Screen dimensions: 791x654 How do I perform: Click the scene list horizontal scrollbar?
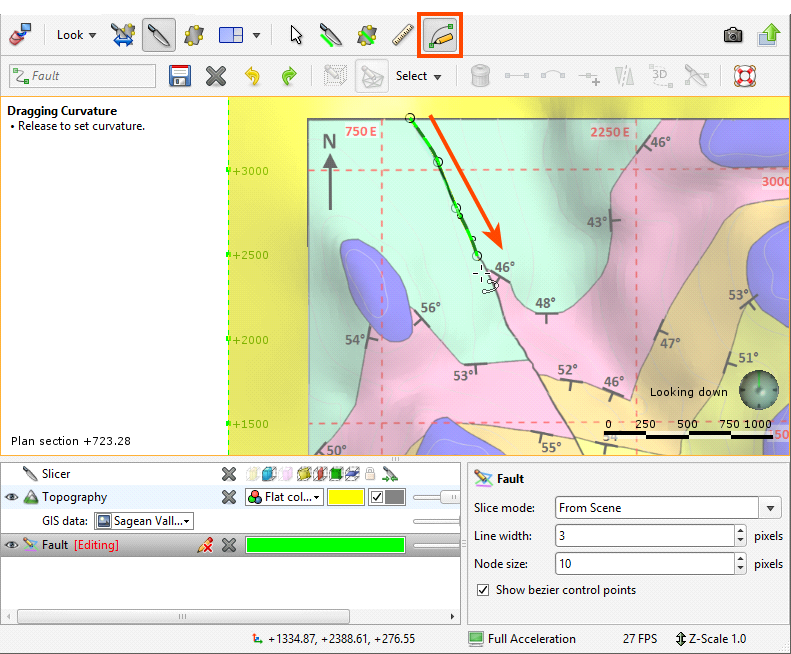(x=183, y=616)
